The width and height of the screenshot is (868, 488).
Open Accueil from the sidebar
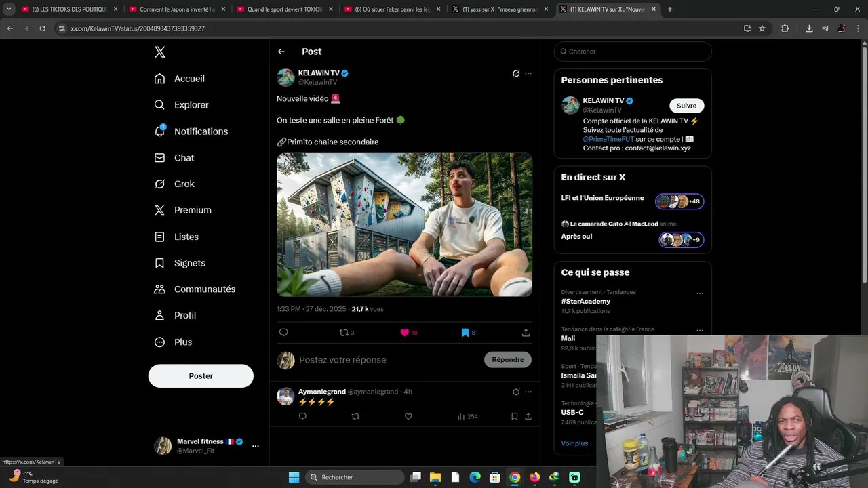[x=179, y=79]
